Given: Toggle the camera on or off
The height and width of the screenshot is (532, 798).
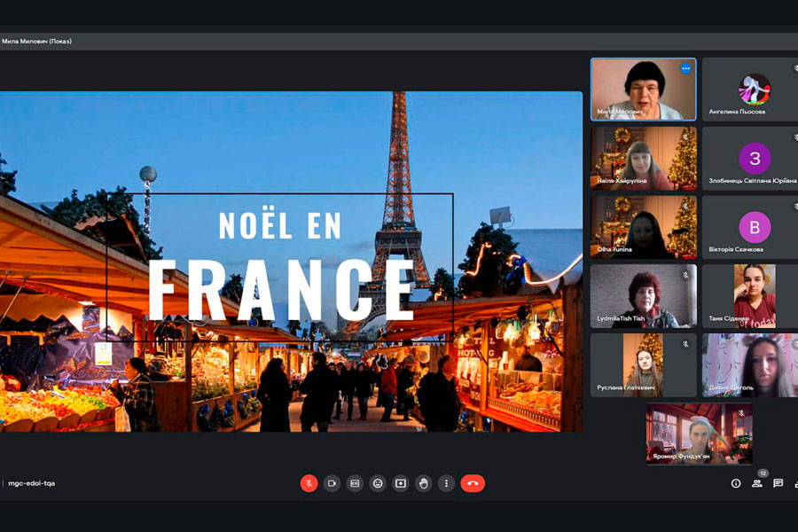Looking at the screenshot, I should click(332, 483).
